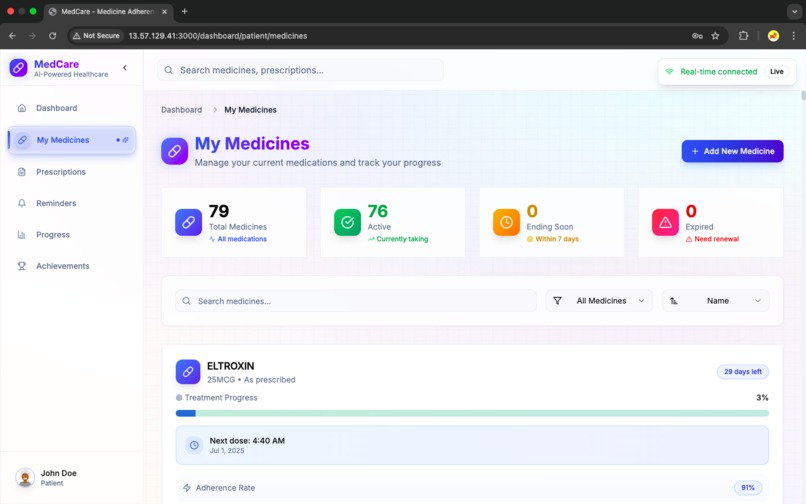Click the 3% progress value
This screenshot has width=806, height=504.
(x=762, y=398)
